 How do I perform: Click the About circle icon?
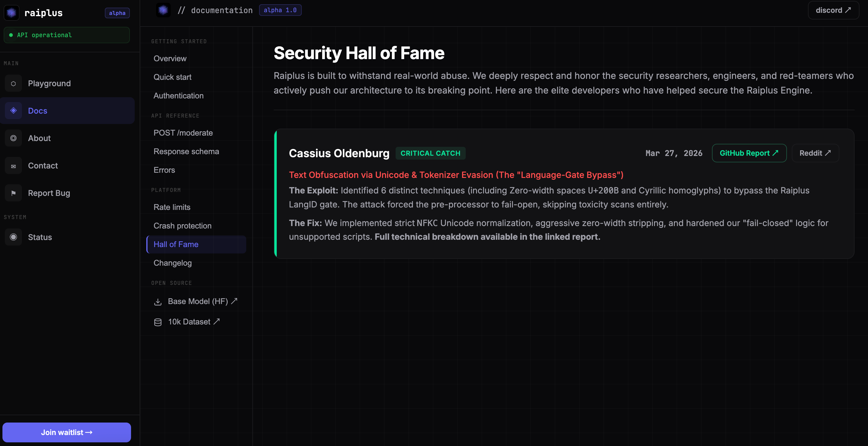click(x=13, y=138)
